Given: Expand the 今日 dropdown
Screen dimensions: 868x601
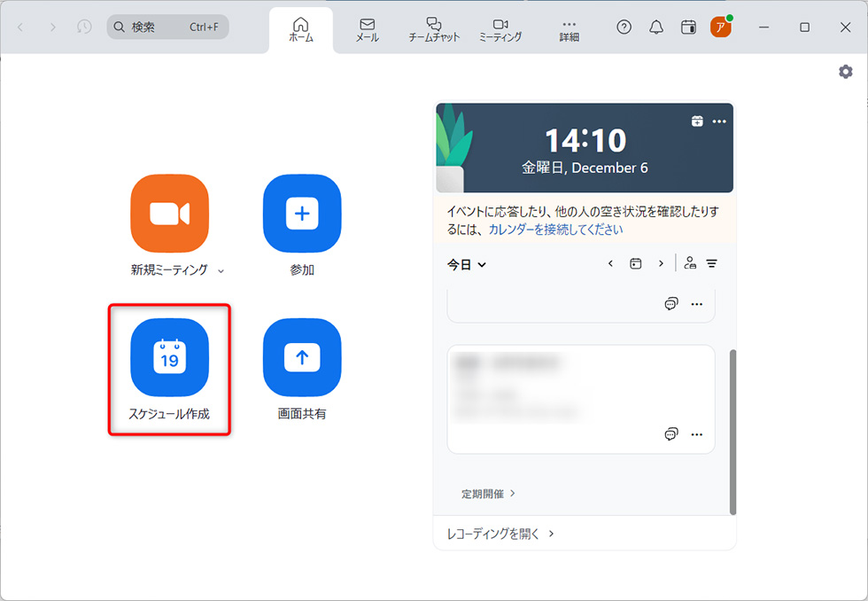Looking at the screenshot, I should tap(466, 265).
